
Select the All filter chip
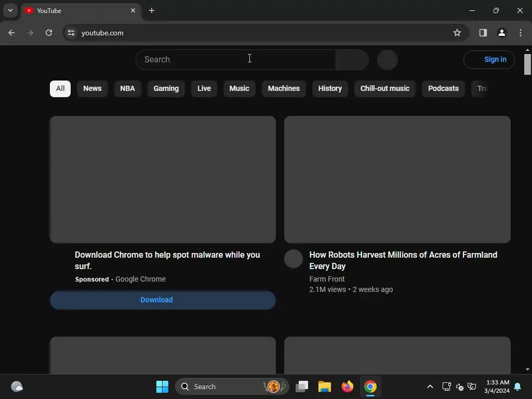60,88
